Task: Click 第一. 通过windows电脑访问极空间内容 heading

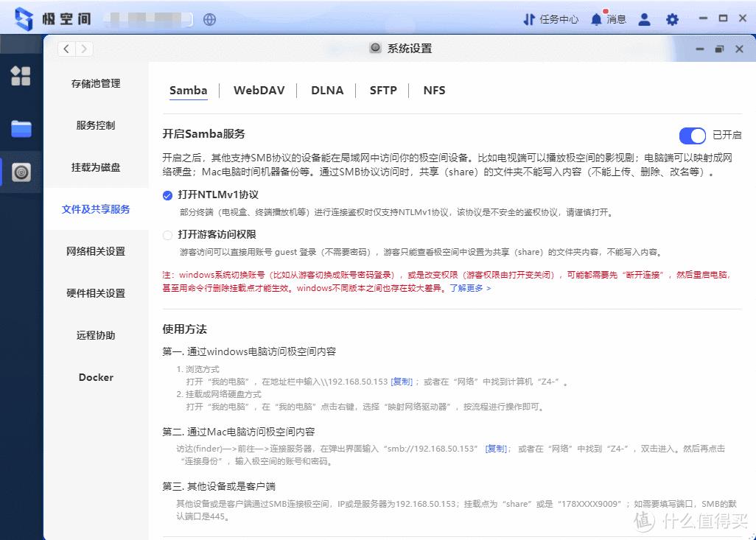Action: coord(249,351)
